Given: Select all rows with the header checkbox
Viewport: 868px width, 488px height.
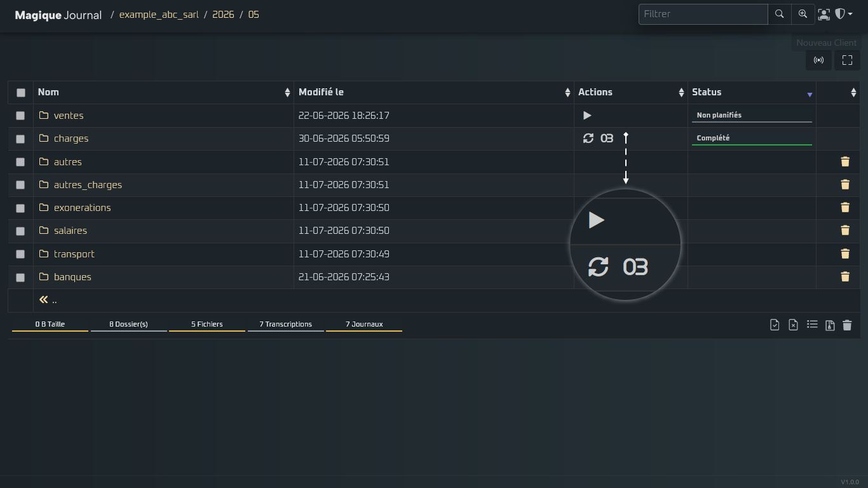Looking at the screenshot, I should click(x=21, y=93).
